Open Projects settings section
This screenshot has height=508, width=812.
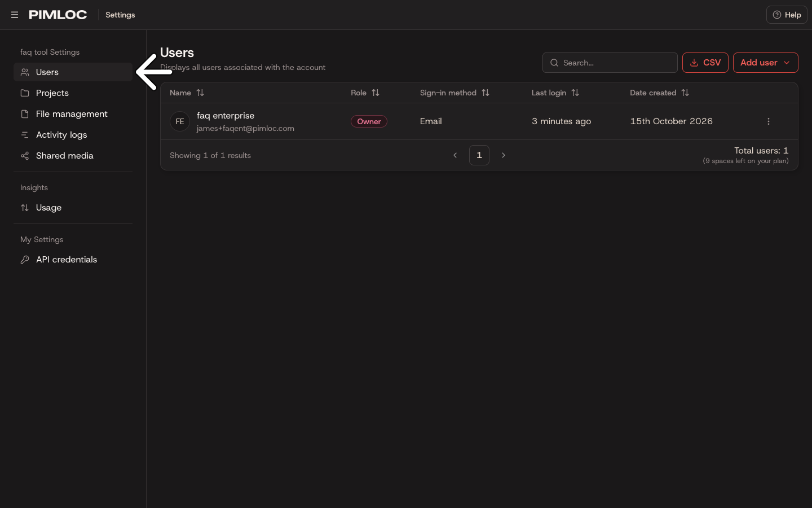pos(73,93)
